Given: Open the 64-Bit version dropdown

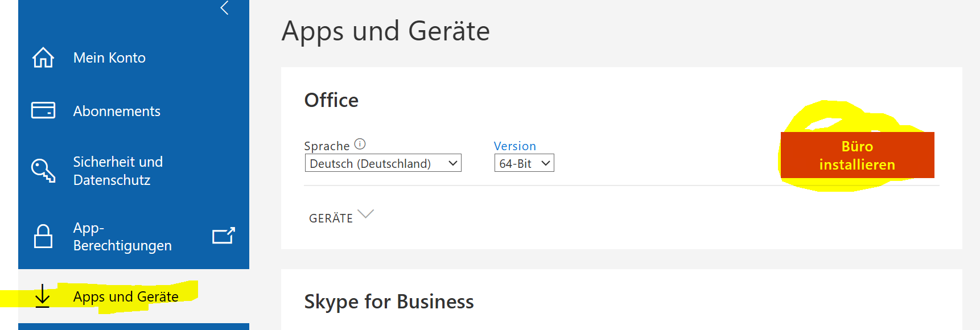Looking at the screenshot, I should tap(524, 163).
